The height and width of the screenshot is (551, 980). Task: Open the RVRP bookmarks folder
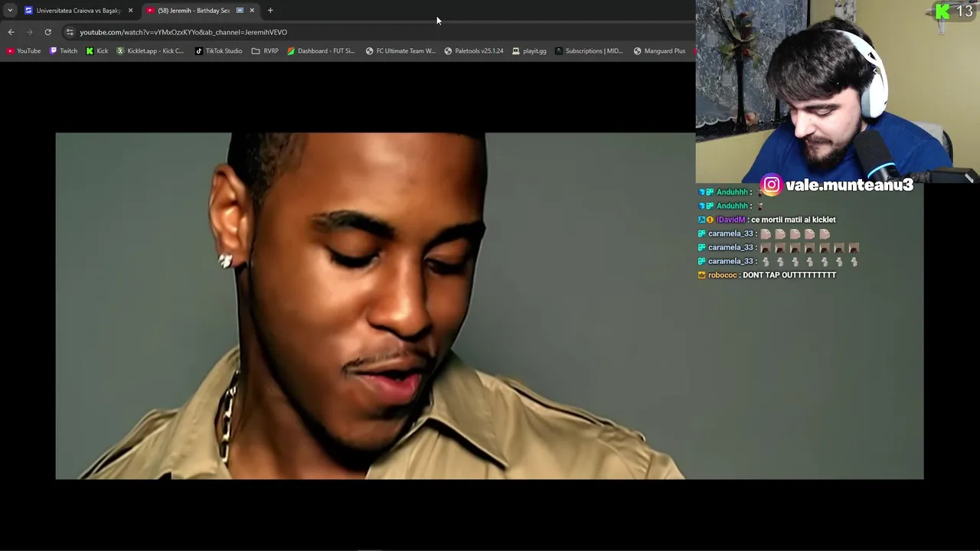tap(265, 51)
